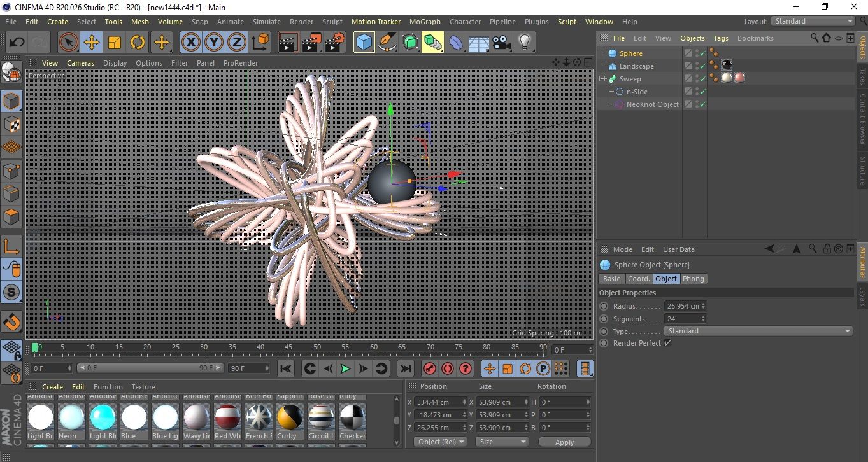This screenshot has height=462, width=868.
Task: Open the MoGraph menu
Action: pyautogui.click(x=425, y=22)
